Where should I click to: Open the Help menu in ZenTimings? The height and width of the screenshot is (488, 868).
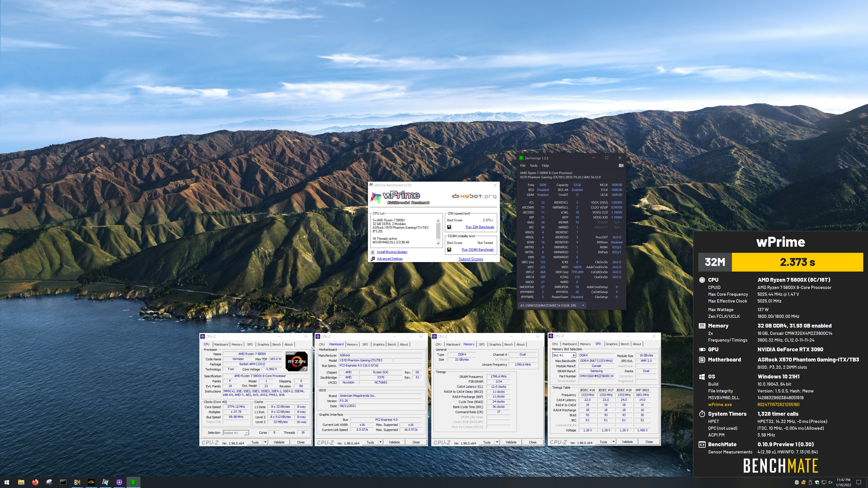coord(545,165)
